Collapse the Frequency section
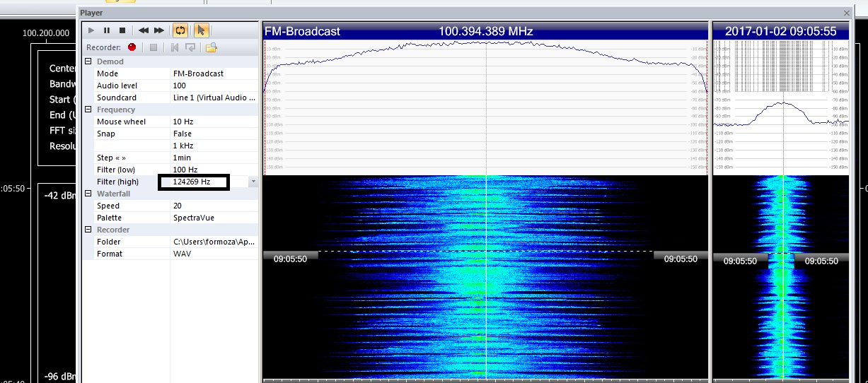 click(88, 110)
